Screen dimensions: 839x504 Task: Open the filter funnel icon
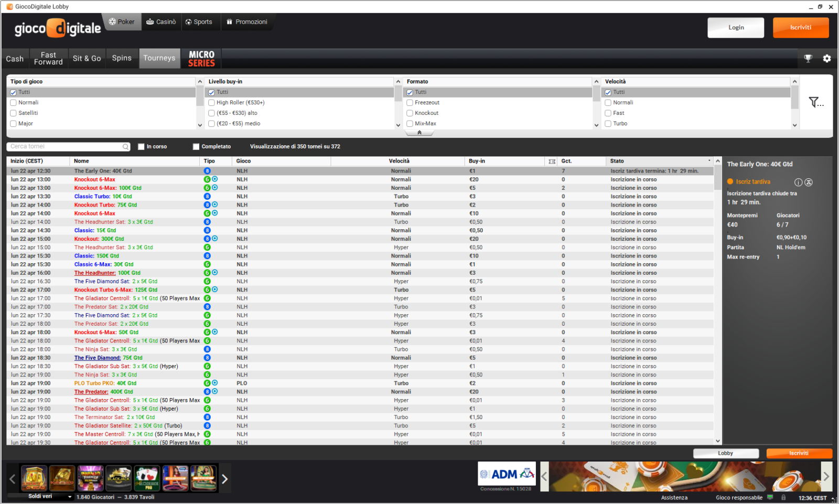[815, 102]
